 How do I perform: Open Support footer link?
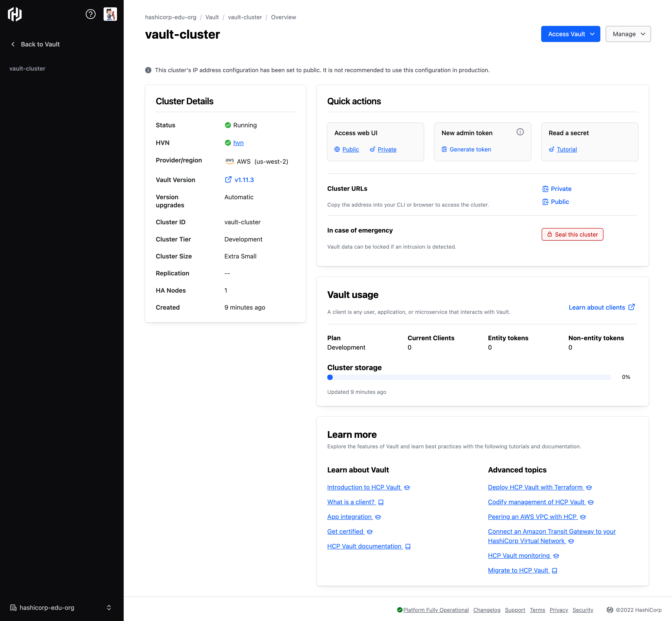515,610
